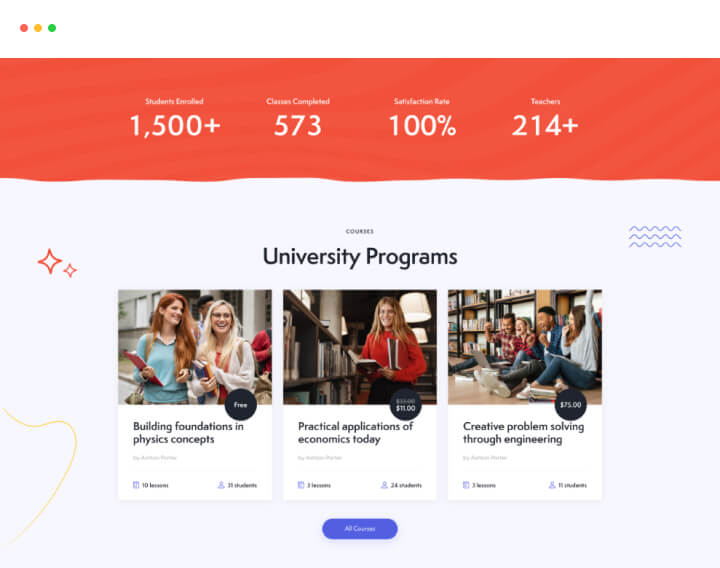
Task: Open Practical applications of economics today title
Action: (355, 433)
